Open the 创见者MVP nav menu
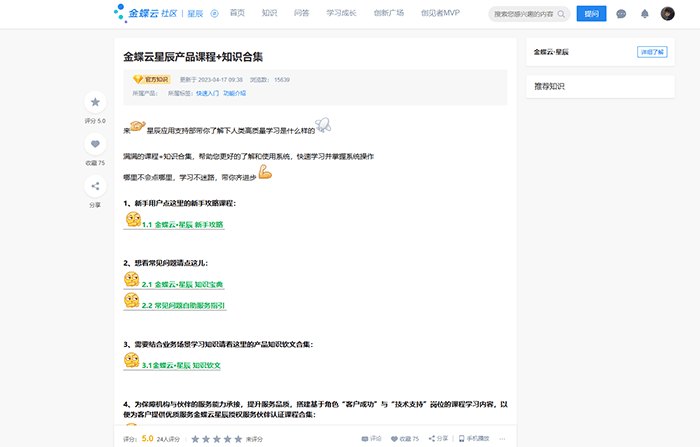This screenshot has width=700, height=447. [x=441, y=13]
